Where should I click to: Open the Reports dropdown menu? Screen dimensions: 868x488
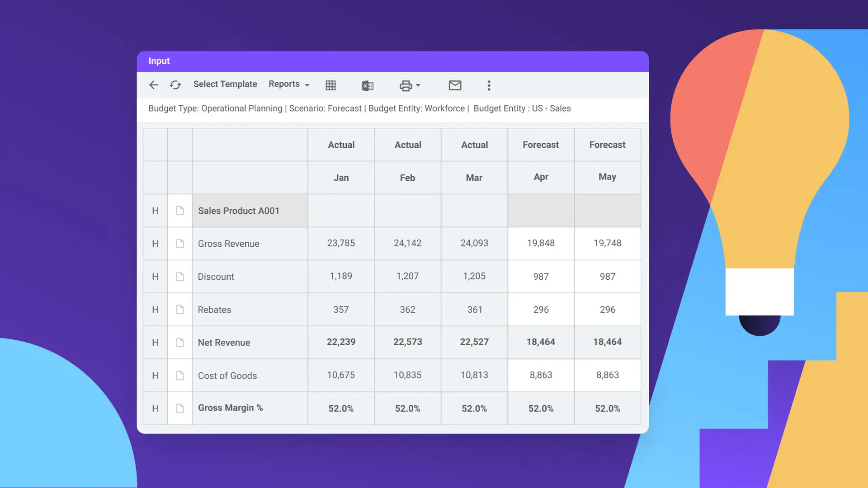pos(289,84)
